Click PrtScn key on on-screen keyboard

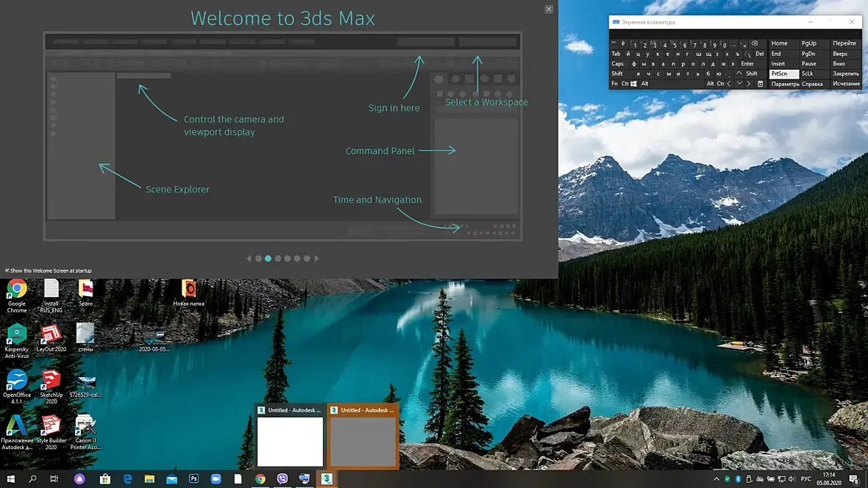[784, 73]
